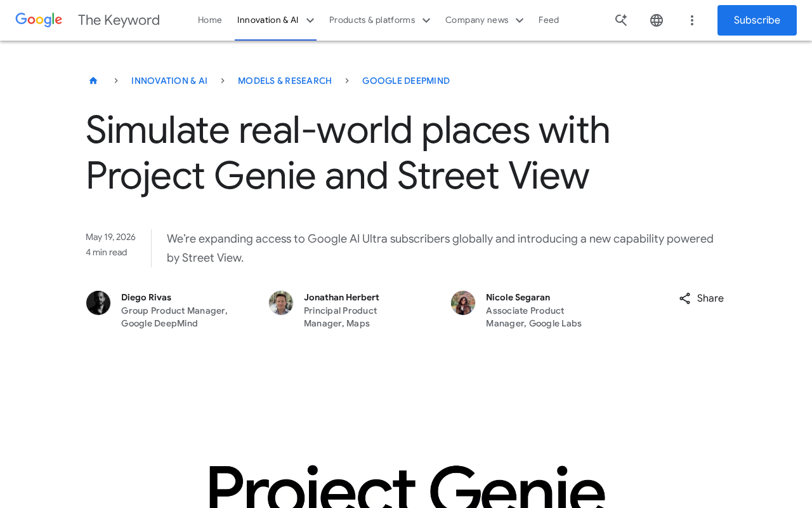812x508 pixels.
Task: Click the breadcrumb home icon
Action: [93, 81]
